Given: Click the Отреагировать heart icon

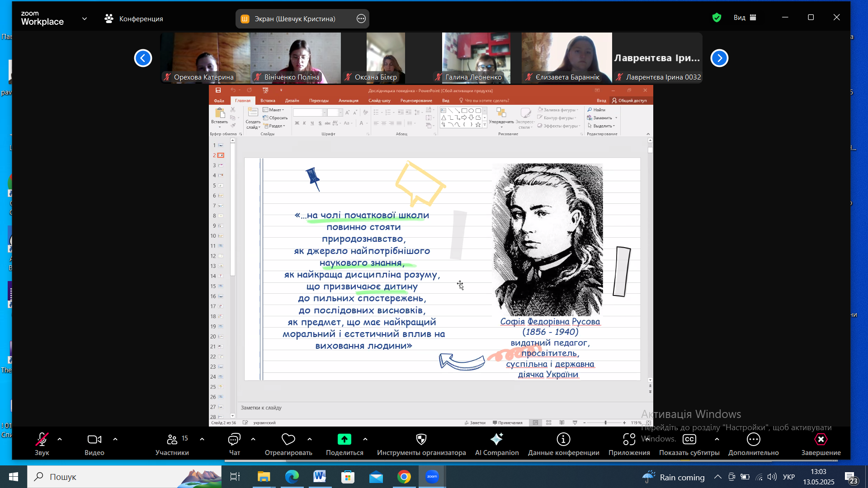Looking at the screenshot, I should click(288, 439).
